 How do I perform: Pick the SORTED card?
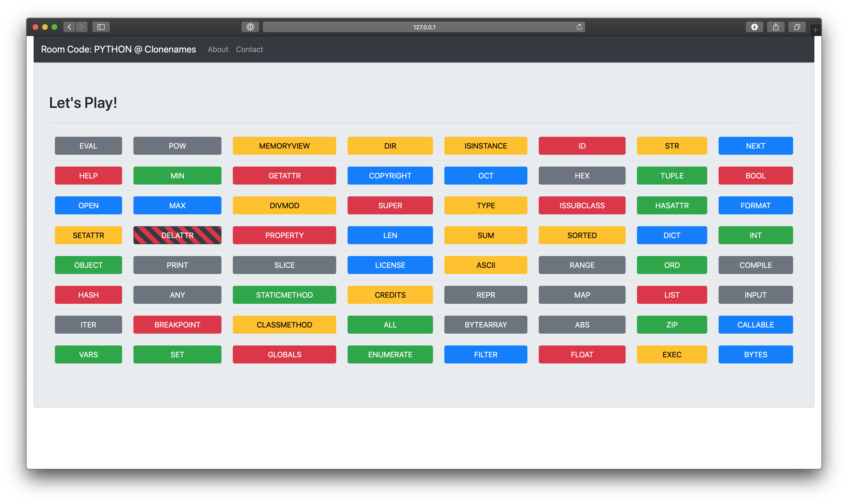(582, 235)
